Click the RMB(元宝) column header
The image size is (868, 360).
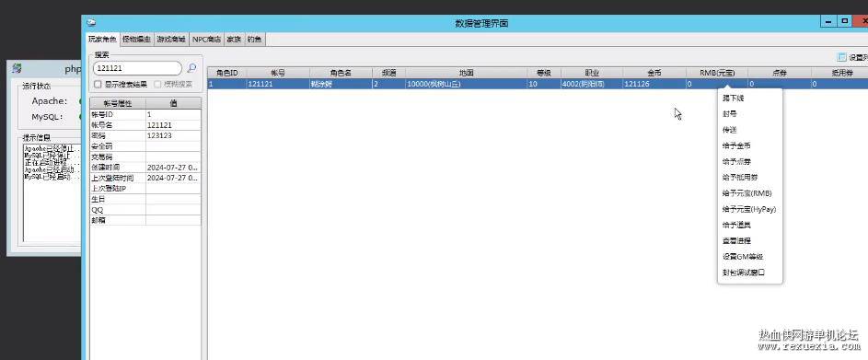coord(717,73)
